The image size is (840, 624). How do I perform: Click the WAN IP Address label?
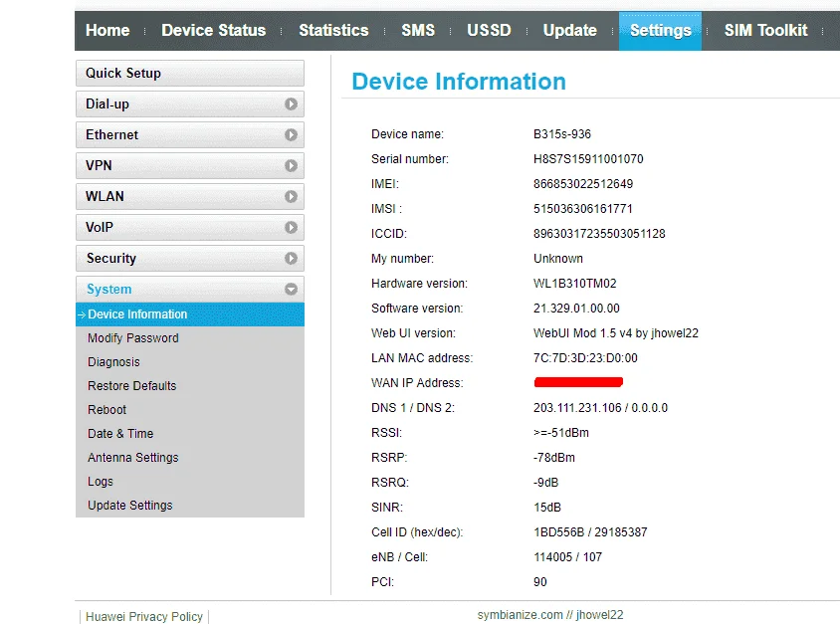417,383
